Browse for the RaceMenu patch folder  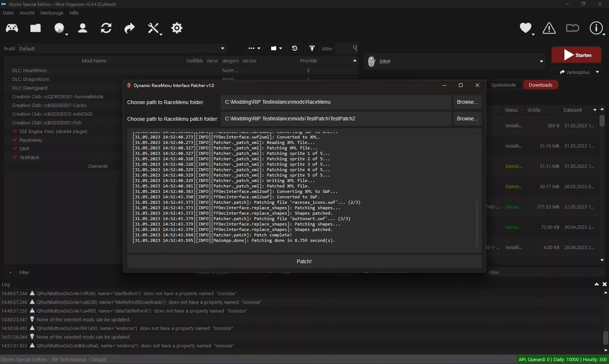point(467,119)
